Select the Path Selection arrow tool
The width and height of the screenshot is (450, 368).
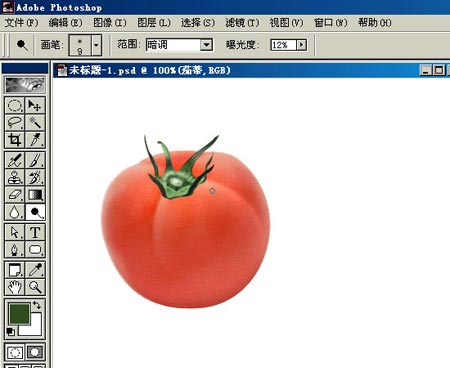[x=14, y=232]
